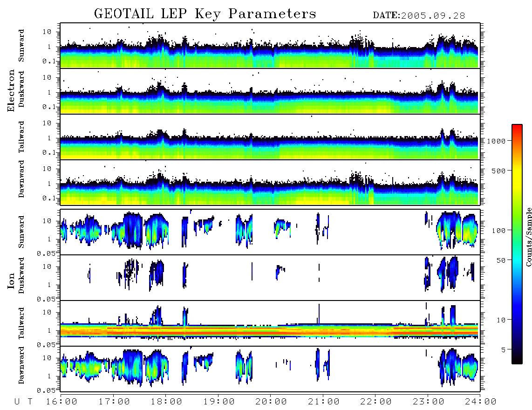Select Tailward label of Electron group
Viewport: 532px width, 410px height.
click(21, 137)
